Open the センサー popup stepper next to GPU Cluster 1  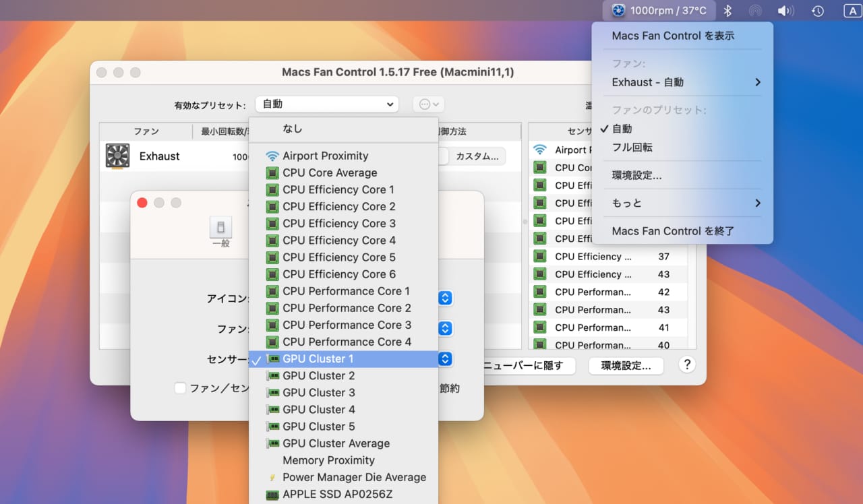click(445, 359)
